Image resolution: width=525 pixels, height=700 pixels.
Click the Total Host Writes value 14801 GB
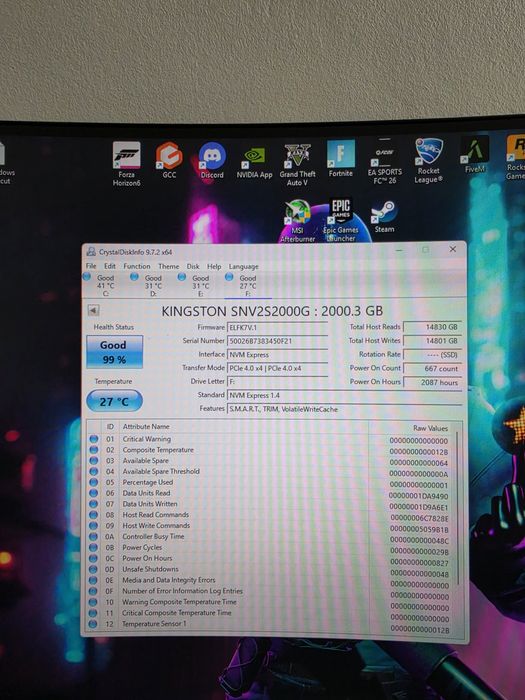[x=432, y=341]
